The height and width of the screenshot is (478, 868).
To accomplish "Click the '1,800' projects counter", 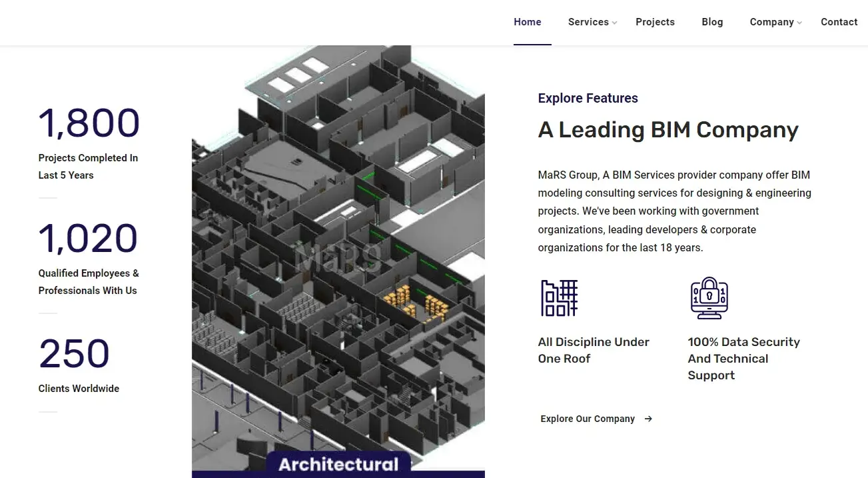I will pyautogui.click(x=89, y=123).
